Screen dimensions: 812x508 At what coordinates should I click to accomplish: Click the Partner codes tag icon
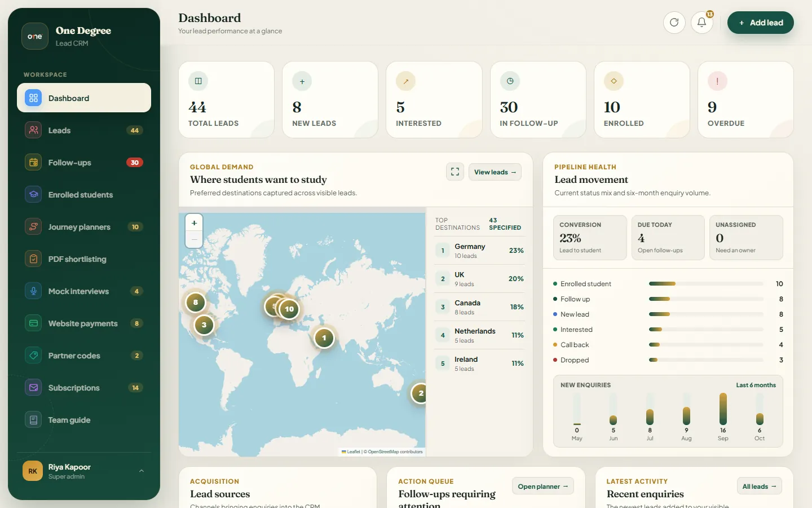coord(33,355)
